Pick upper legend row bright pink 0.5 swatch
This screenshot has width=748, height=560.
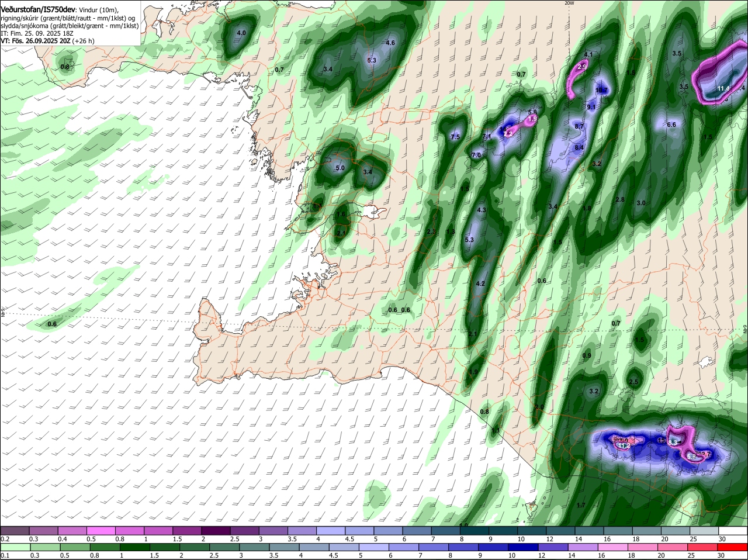(x=101, y=531)
